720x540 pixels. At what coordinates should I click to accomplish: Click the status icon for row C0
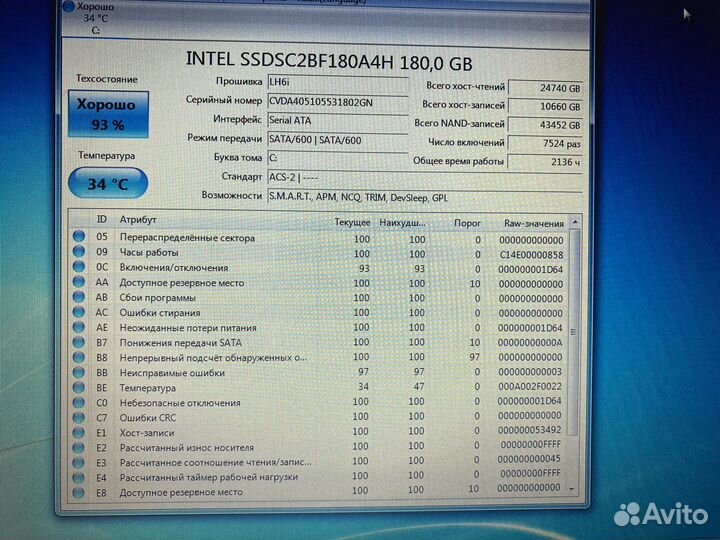[79, 402]
